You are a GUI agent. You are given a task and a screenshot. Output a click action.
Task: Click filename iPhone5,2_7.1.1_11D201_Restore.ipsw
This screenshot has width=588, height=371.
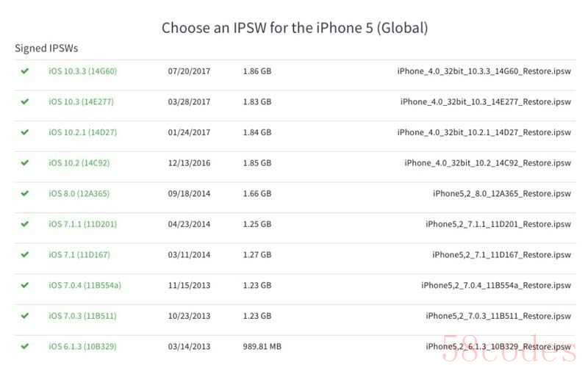pos(498,224)
